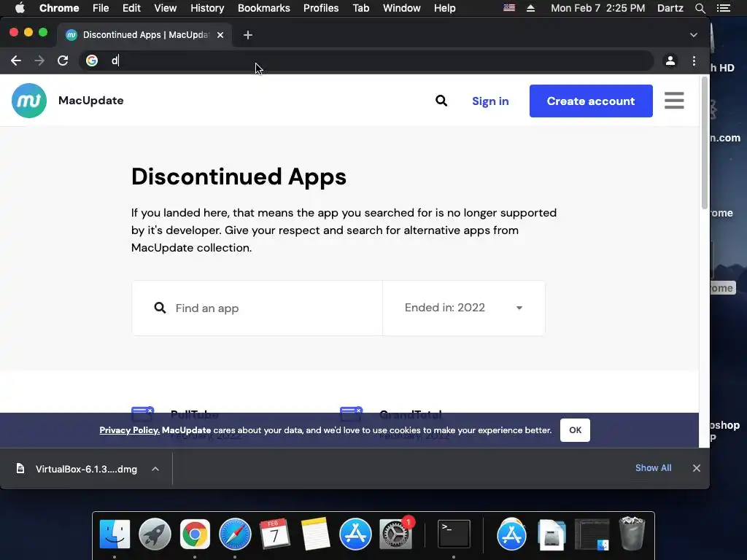The image size is (747, 560).
Task: Click the page vertical scrollbar
Action: 705,143
